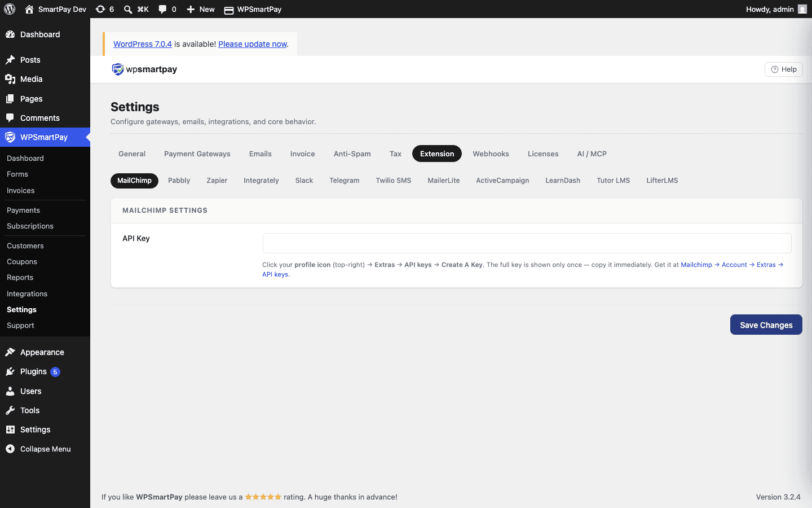
Task: Follow the WordPress 7.0.4 link
Action: click(x=143, y=44)
